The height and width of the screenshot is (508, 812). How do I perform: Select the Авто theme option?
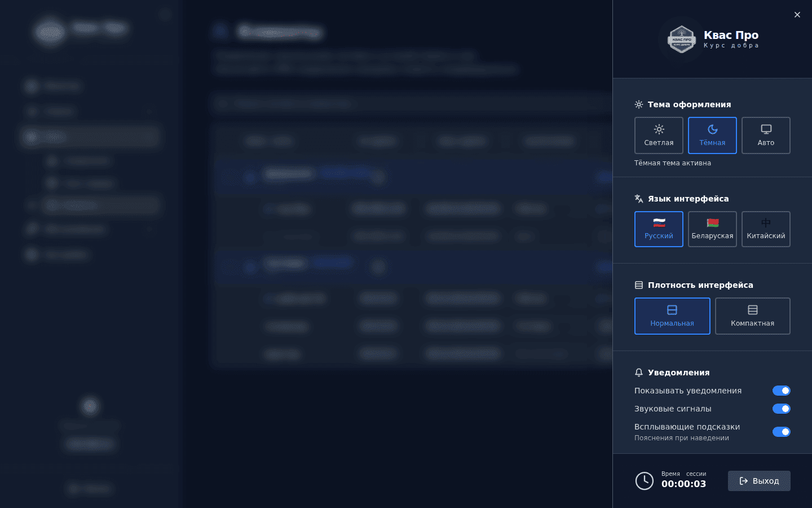pyautogui.click(x=766, y=135)
